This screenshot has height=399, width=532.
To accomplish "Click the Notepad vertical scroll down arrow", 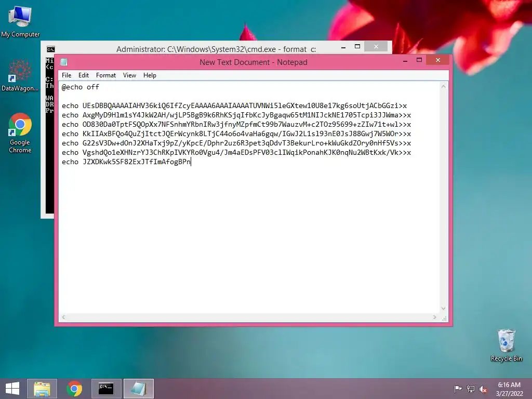I will click(x=444, y=309).
